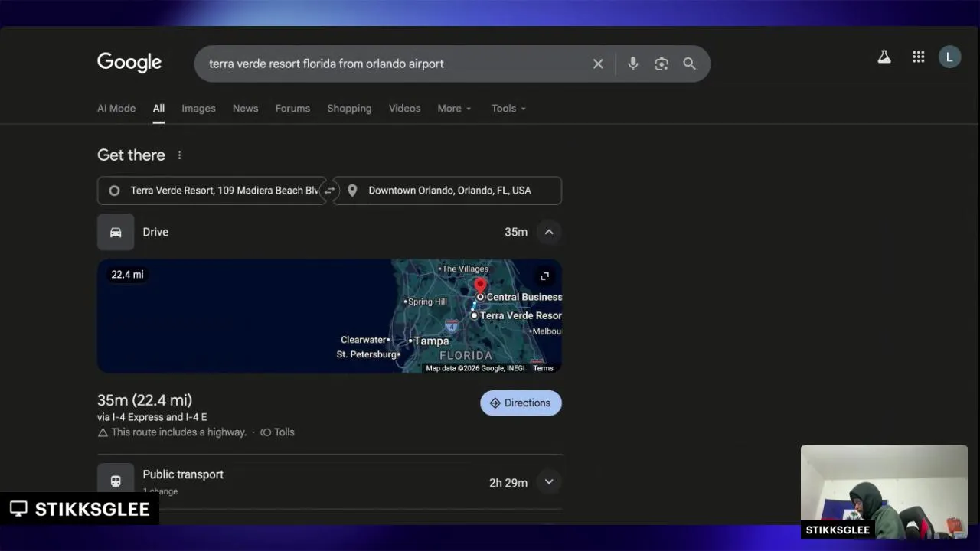Click the '35m (22.4 mi)' route summary
The height and width of the screenshot is (551, 980).
click(x=145, y=400)
